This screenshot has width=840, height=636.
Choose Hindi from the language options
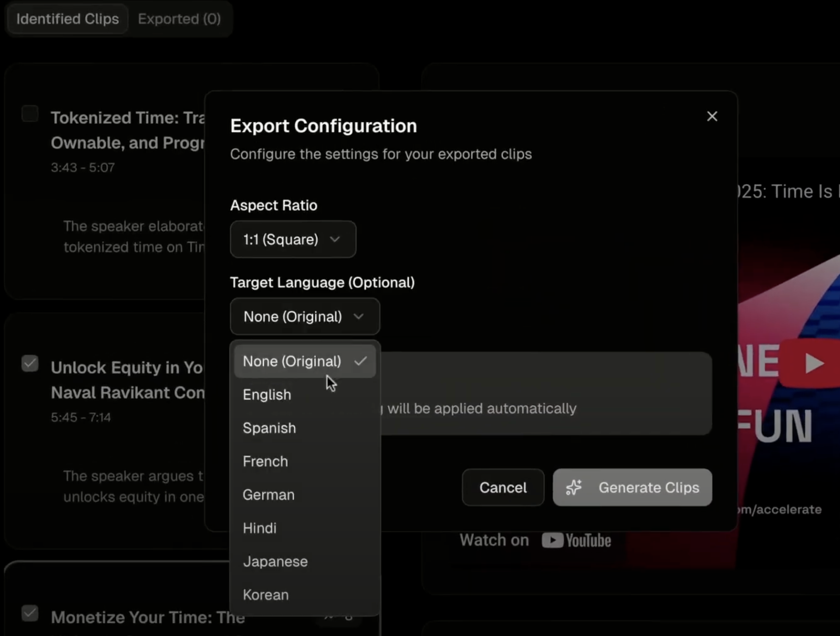(x=260, y=528)
